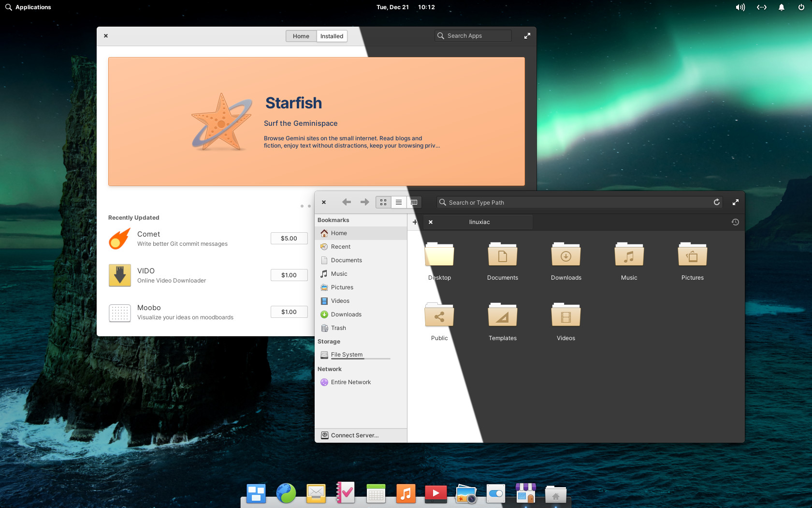This screenshot has height=508, width=812.
Task: Launch the Music app from the dock
Action: 406,493
